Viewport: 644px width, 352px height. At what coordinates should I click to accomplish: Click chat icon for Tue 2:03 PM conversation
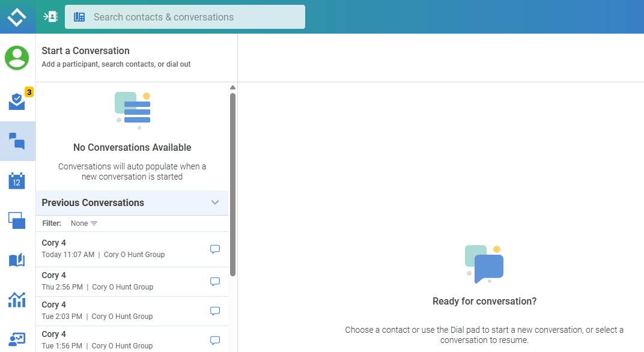click(x=215, y=311)
